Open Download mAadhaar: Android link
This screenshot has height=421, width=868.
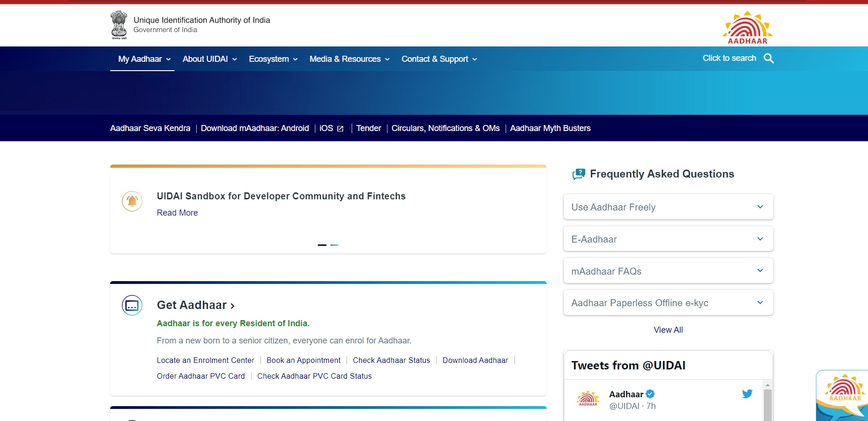point(255,128)
